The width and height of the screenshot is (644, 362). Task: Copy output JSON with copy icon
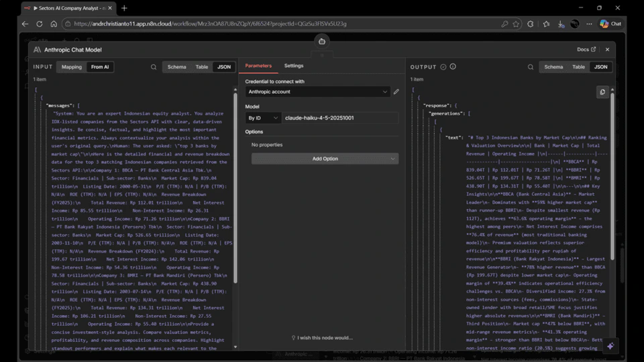(602, 92)
